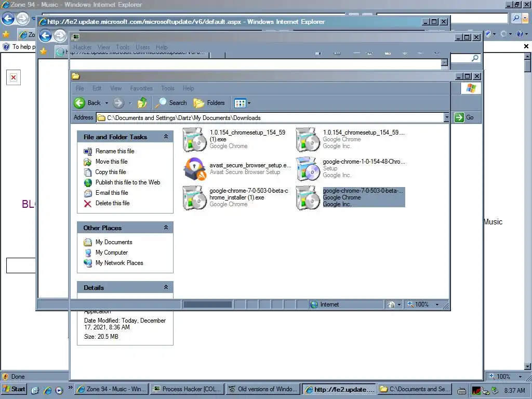Click Publish this file to the Web
The height and width of the screenshot is (399, 532).
[x=128, y=182]
